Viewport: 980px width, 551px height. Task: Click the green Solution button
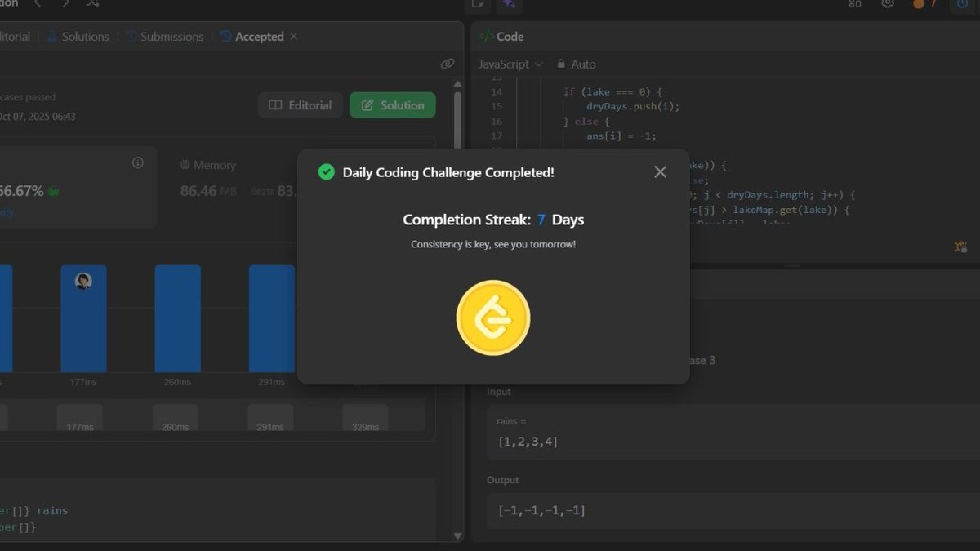pyautogui.click(x=393, y=105)
